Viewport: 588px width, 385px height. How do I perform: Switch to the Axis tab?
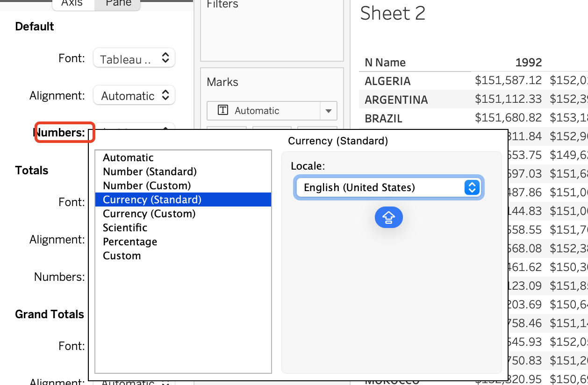[72, 4]
